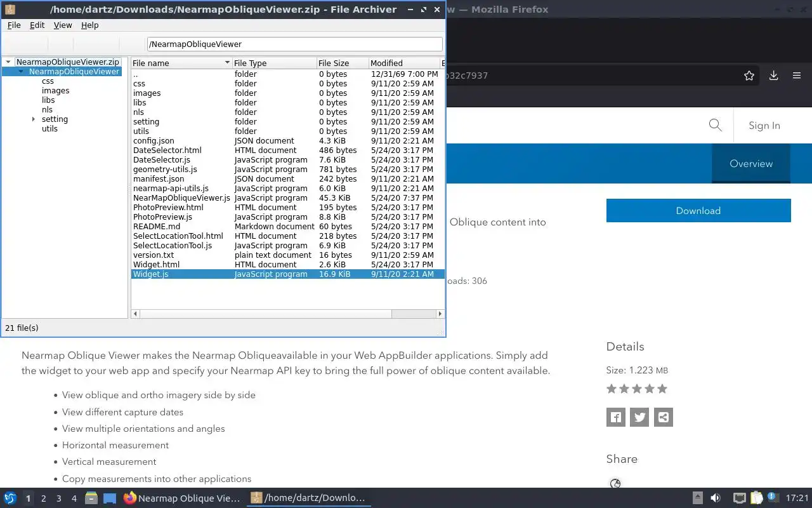Share on Facebook icon
The image size is (812, 508).
coord(616,417)
